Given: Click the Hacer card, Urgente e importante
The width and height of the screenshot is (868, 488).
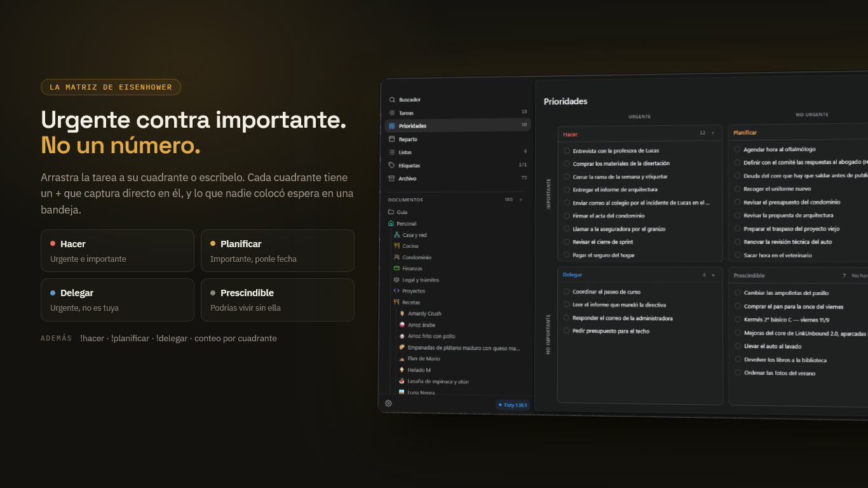Looking at the screenshot, I should tap(118, 250).
